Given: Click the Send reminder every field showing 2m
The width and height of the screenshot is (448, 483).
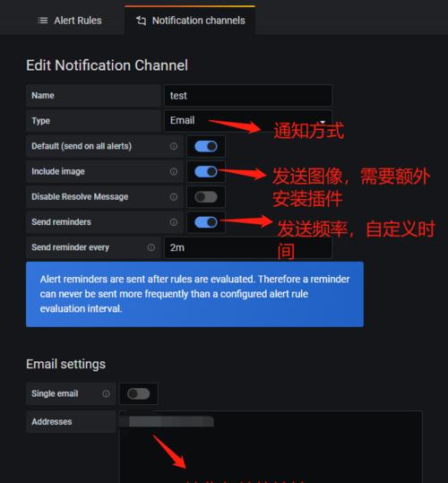Looking at the screenshot, I should [x=248, y=247].
